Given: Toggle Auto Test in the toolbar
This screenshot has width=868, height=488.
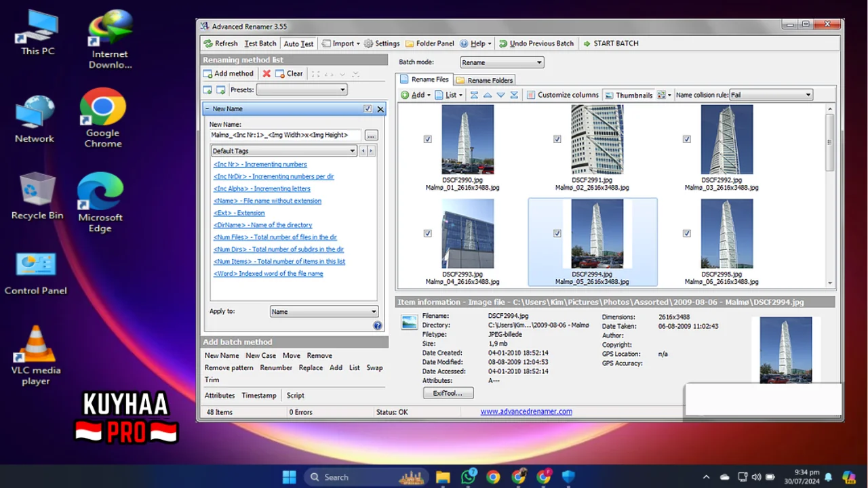Looking at the screenshot, I should click(x=298, y=43).
